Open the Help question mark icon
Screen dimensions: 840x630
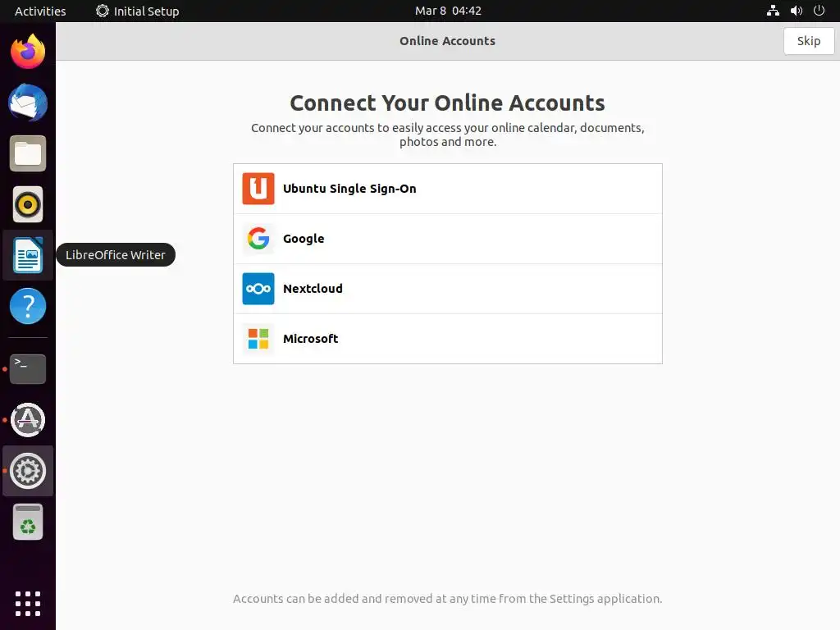point(28,306)
